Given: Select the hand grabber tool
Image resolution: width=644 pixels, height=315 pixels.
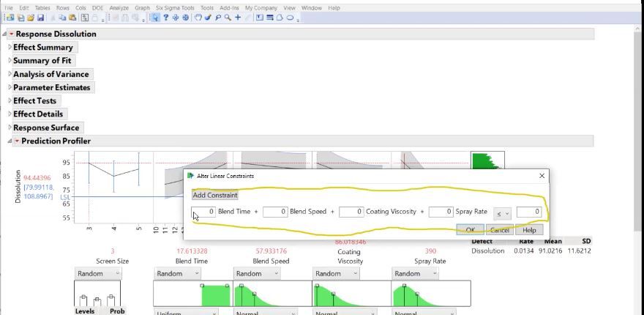Looking at the screenshot, I should (x=198, y=17).
